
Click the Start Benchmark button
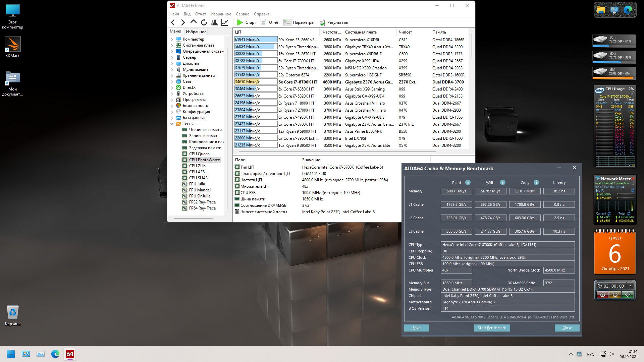pyautogui.click(x=492, y=328)
